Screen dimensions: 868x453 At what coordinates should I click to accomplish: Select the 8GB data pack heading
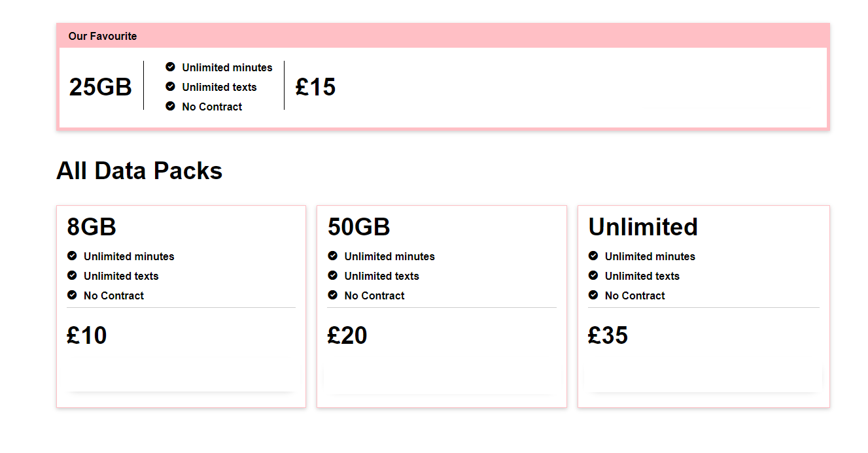[x=92, y=227]
